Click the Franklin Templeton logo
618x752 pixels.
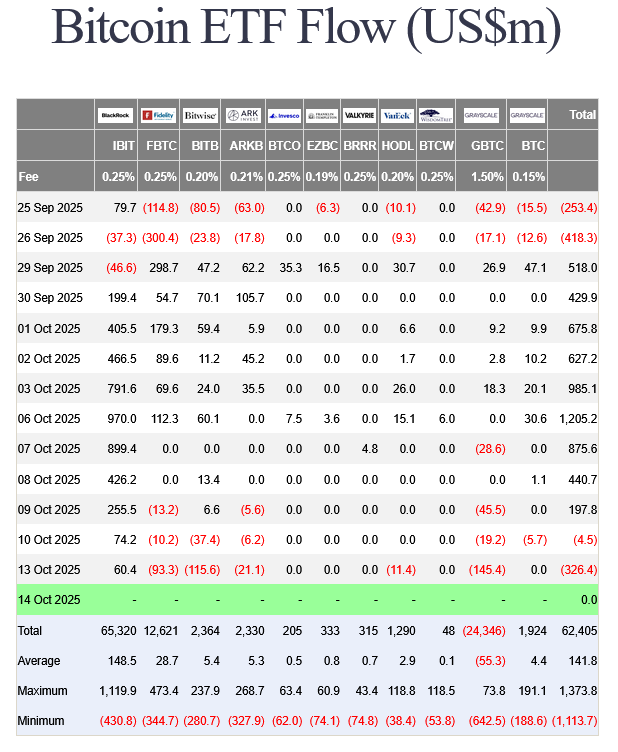point(322,115)
